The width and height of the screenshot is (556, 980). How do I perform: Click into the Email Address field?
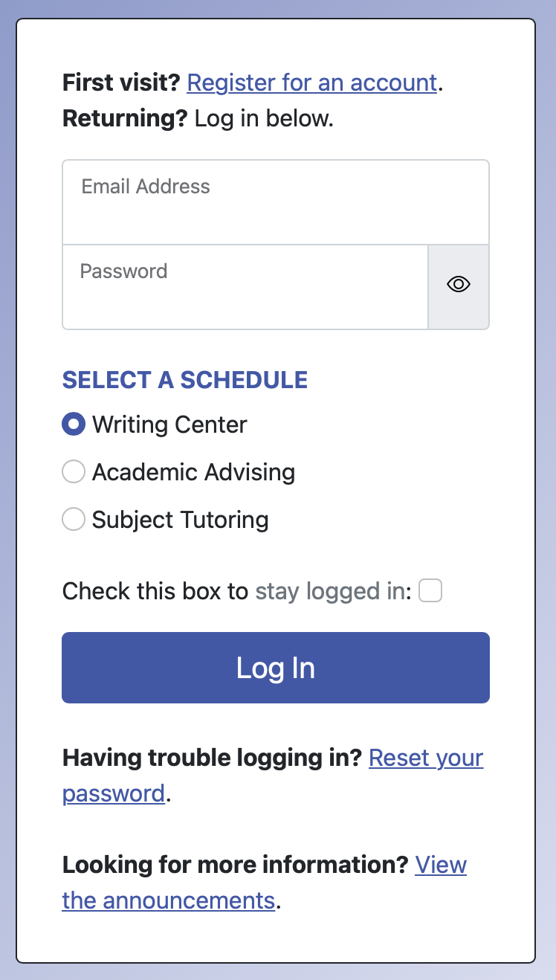[x=275, y=213]
